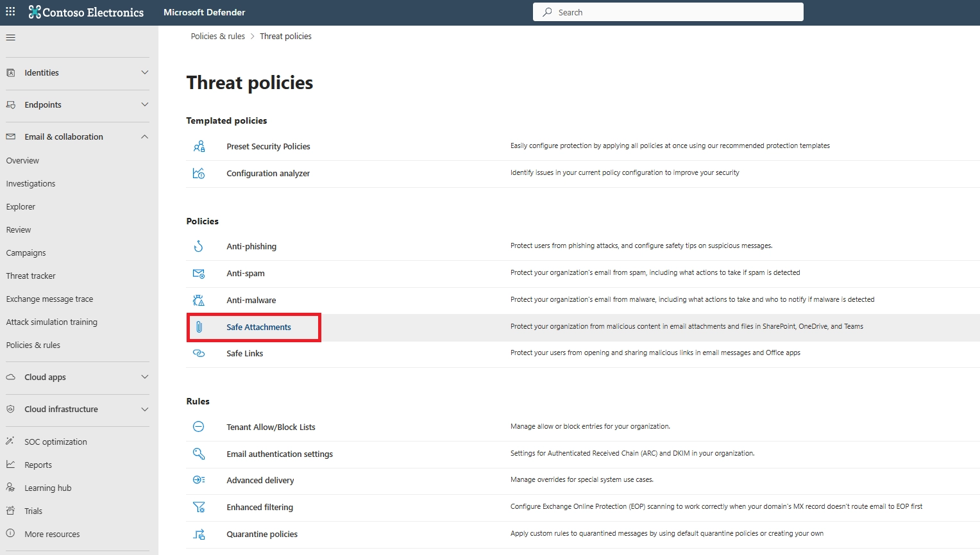The image size is (980, 555).
Task: Click the Enhanced filtering funnel icon
Action: click(199, 507)
